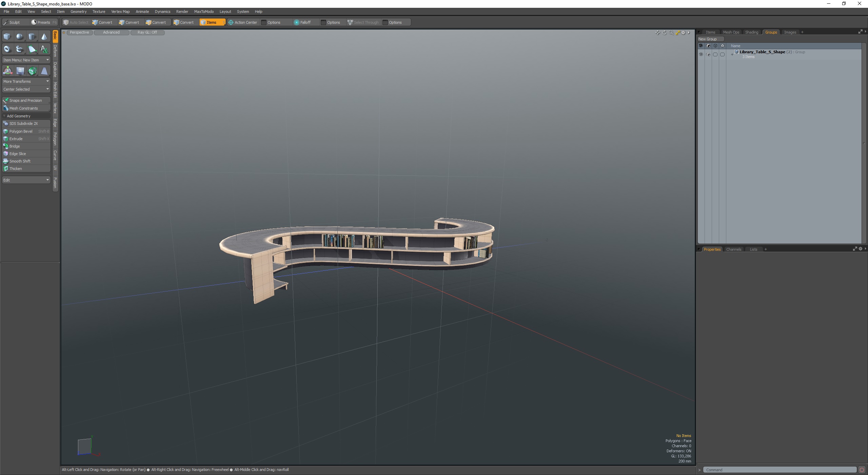
Task: Click the view orientation cube gizmo
Action: click(x=85, y=446)
